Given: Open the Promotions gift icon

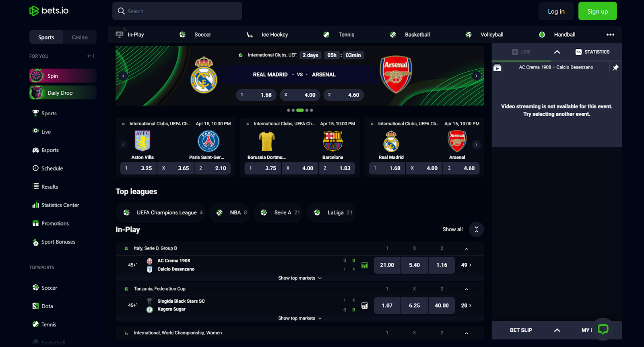Looking at the screenshot, I should click(x=35, y=223).
